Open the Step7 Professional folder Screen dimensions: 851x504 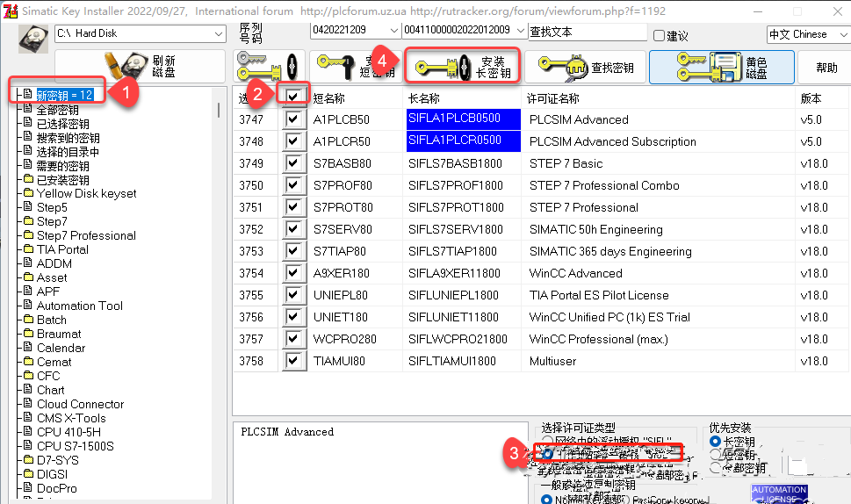tap(86, 235)
